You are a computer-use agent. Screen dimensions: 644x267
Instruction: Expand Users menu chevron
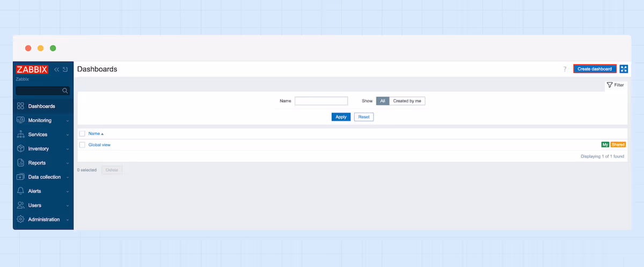pyautogui.click(x=68, y=206)
